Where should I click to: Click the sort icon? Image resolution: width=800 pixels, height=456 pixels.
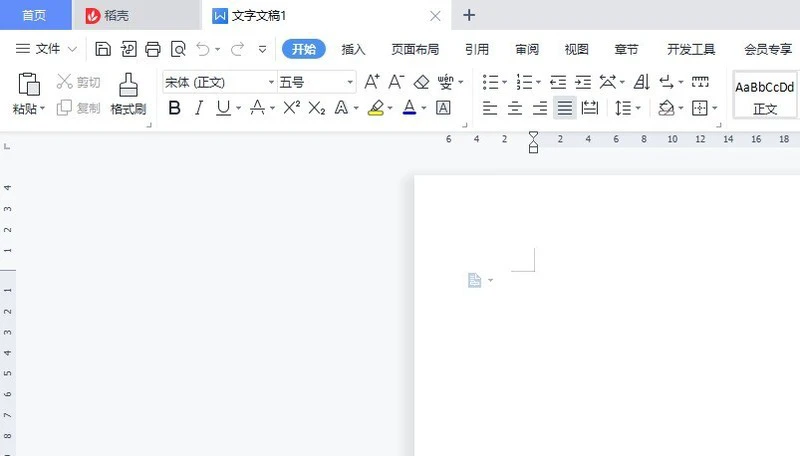pyautogui.click(x=641, y=82)
